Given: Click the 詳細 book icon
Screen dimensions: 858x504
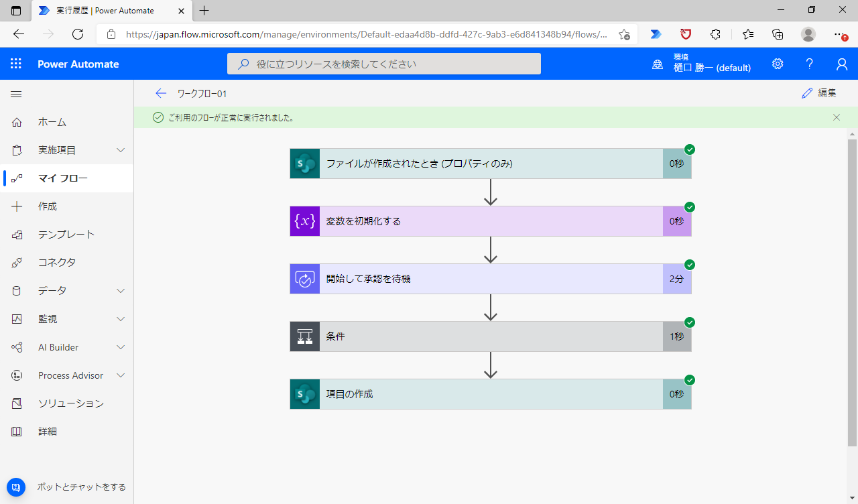Looking at the screenshot, I should (x=17, y=432).
